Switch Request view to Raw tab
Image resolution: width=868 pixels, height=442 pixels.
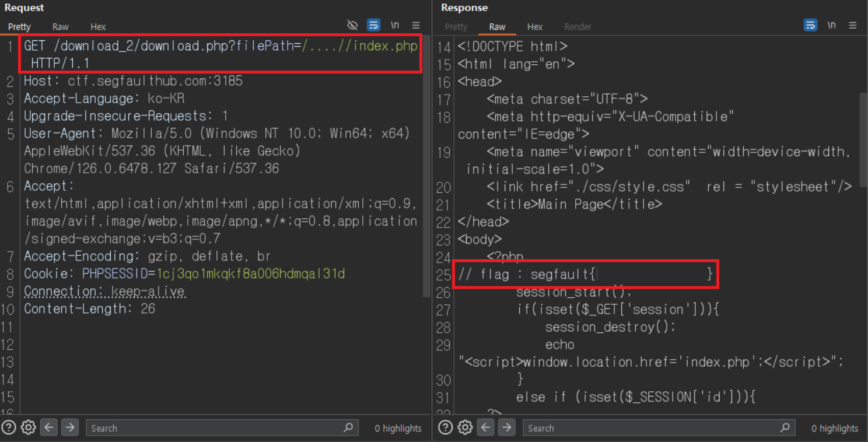click(x=60, y=27)
